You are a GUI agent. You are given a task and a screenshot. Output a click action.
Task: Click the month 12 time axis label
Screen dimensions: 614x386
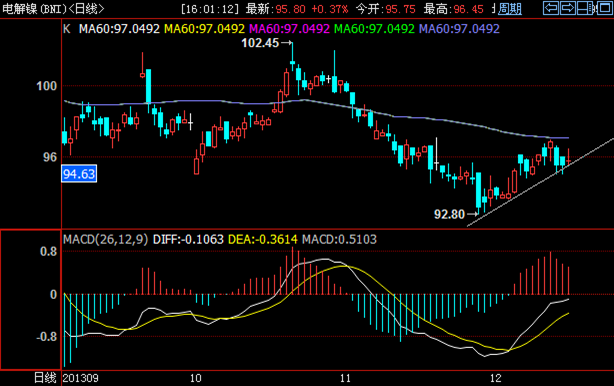click(x=495, y=378)
